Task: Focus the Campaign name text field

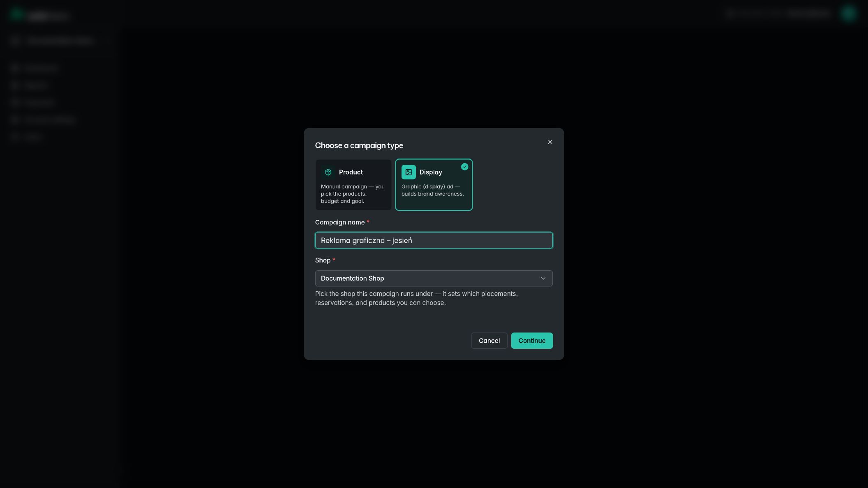Action: point(434,240)
